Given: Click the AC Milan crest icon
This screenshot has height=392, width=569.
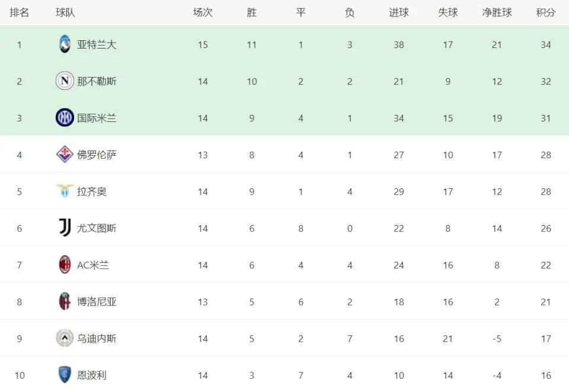Looking at the screenshot, I should (65, 265).
